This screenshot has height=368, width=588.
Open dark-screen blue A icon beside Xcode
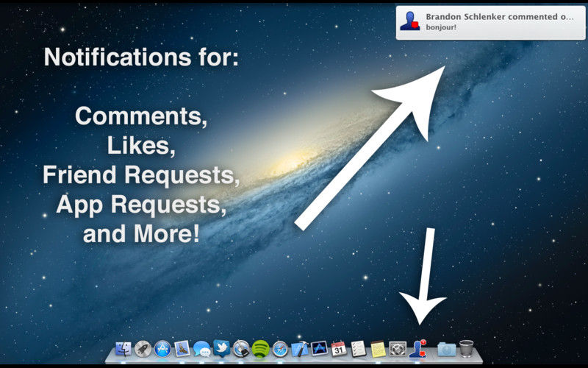tap(320, 349)
